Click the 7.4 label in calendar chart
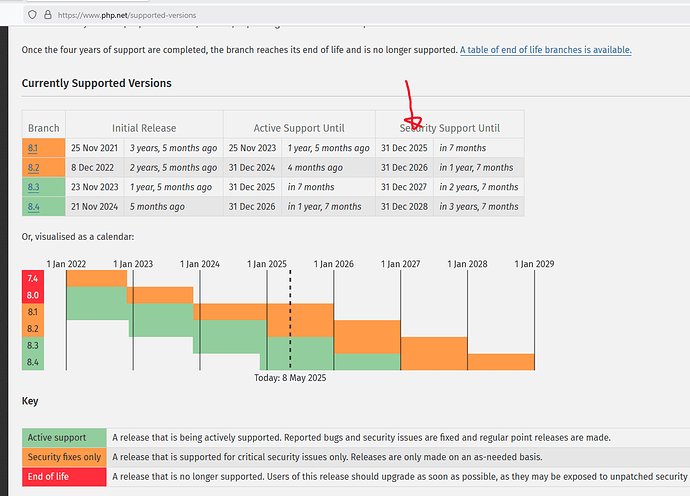This screenshot has height=496, width=690. point(33,279)
